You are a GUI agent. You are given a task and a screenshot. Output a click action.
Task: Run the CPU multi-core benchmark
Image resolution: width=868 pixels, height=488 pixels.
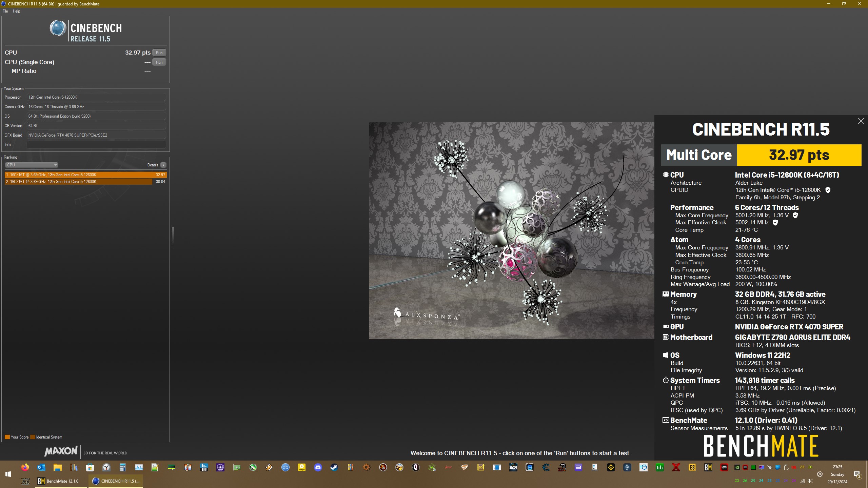(159, 53)
